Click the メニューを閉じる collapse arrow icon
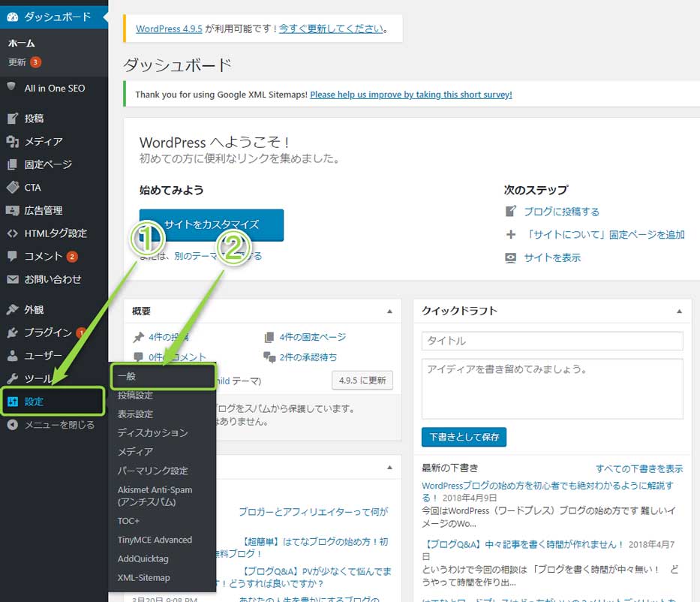This screenshot has height=602, width=700. tap(13, 425)
